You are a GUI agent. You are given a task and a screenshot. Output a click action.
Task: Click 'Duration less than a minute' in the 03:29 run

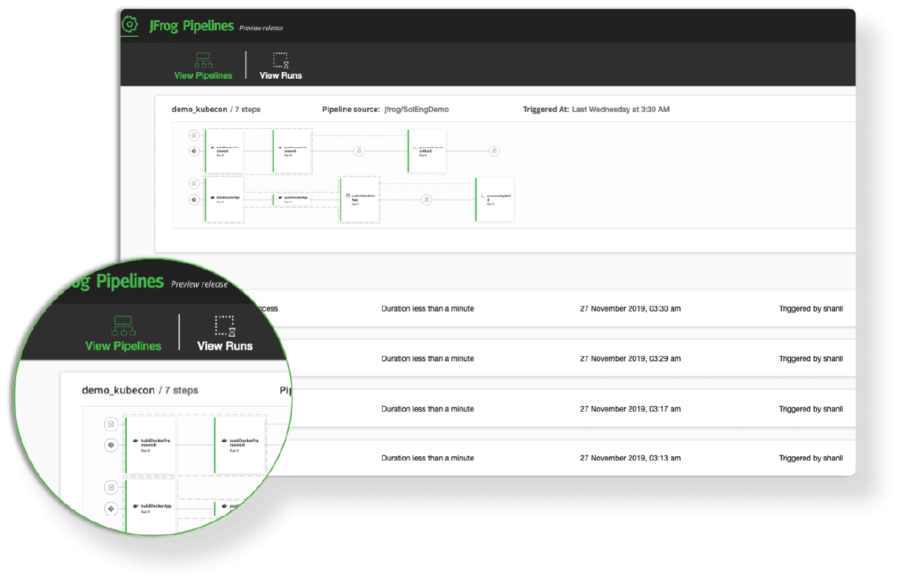428,359
